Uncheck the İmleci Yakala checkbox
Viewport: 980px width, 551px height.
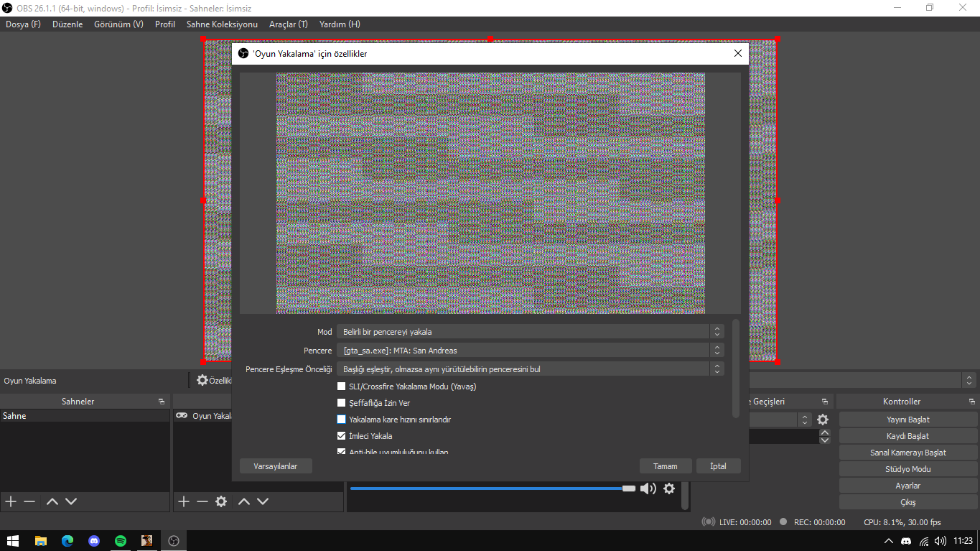342,436
